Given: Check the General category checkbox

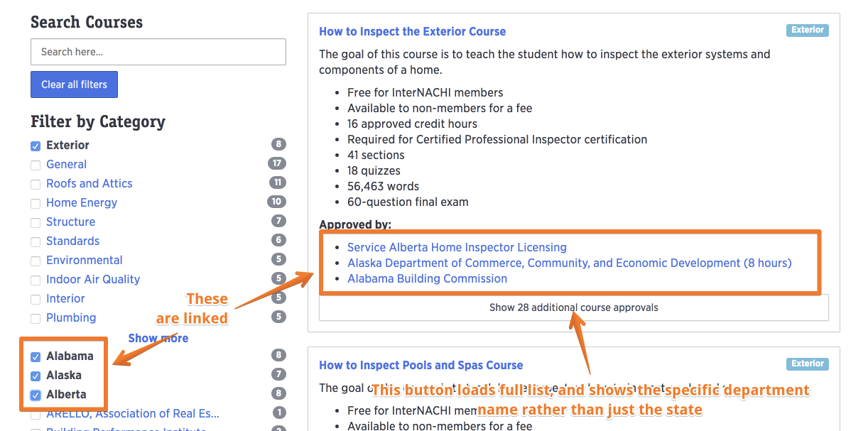Looking at the screenshot, I should tap(36, 165).
